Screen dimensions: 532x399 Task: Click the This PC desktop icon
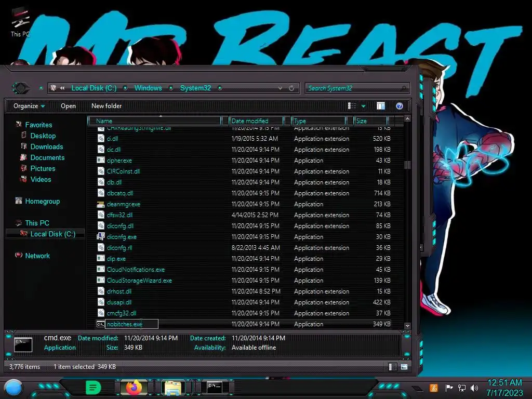[x=20, y=22]
